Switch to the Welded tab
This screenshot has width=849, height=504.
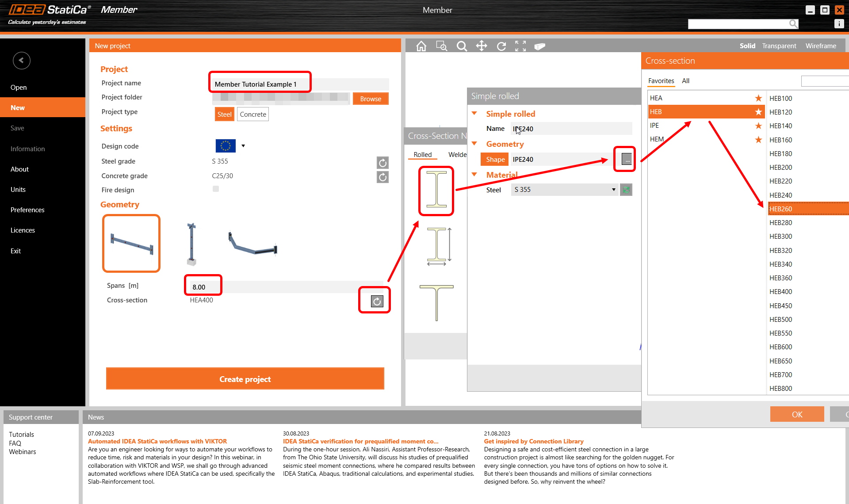[458, 154]
